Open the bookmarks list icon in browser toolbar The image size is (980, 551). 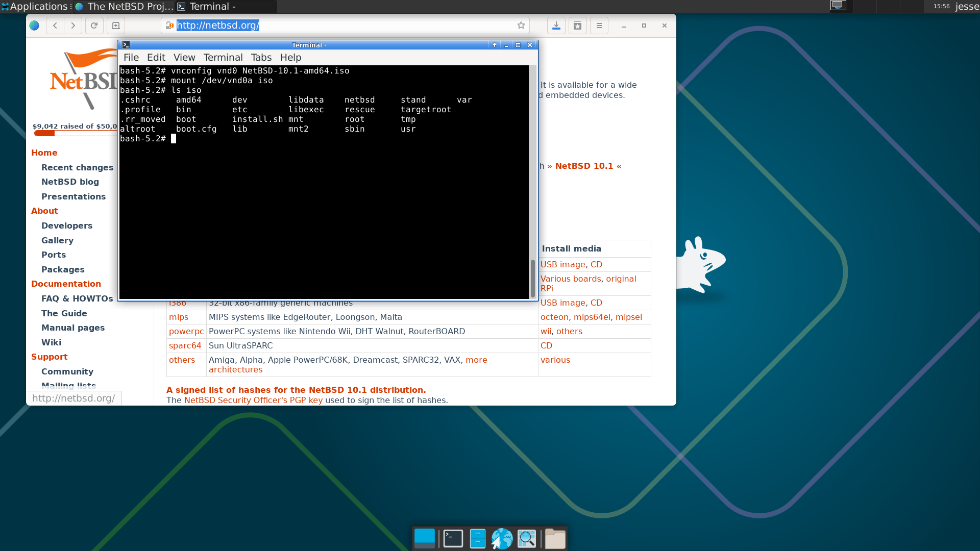578,26
